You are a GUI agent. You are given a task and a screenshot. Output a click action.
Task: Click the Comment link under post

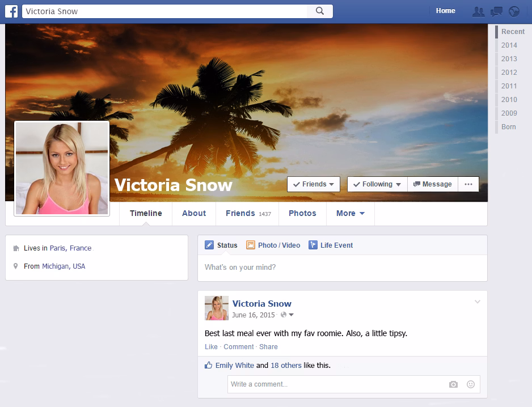(x=239, y=346)
